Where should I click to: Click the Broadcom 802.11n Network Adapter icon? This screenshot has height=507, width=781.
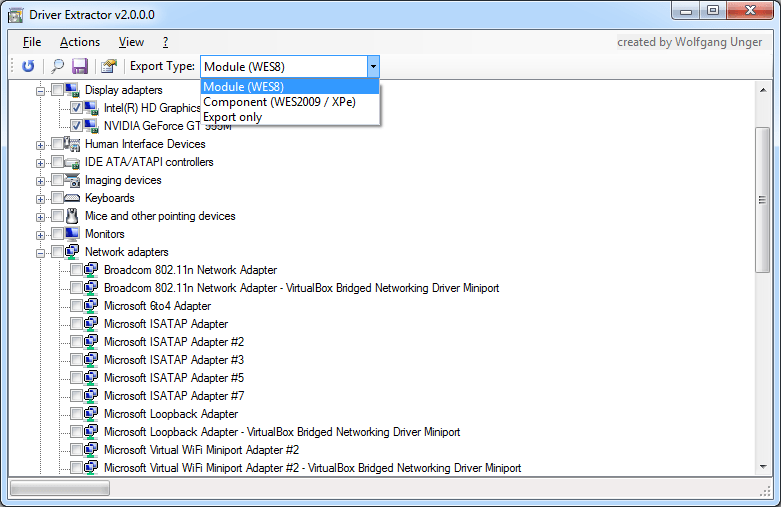[91, 270]
